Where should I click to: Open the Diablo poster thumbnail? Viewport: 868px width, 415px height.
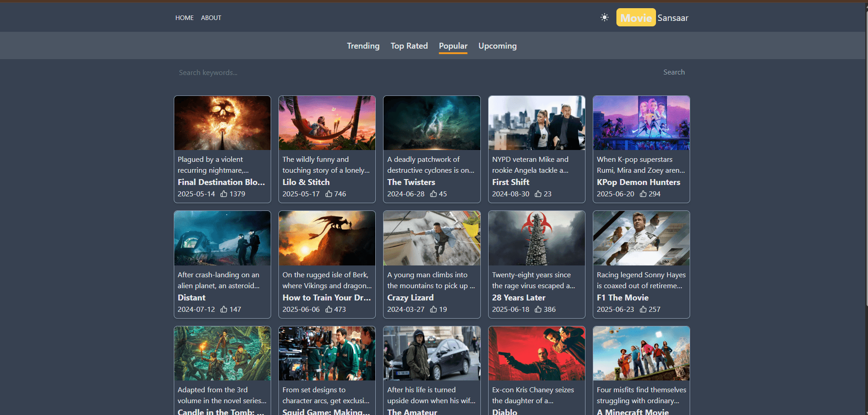537,354
